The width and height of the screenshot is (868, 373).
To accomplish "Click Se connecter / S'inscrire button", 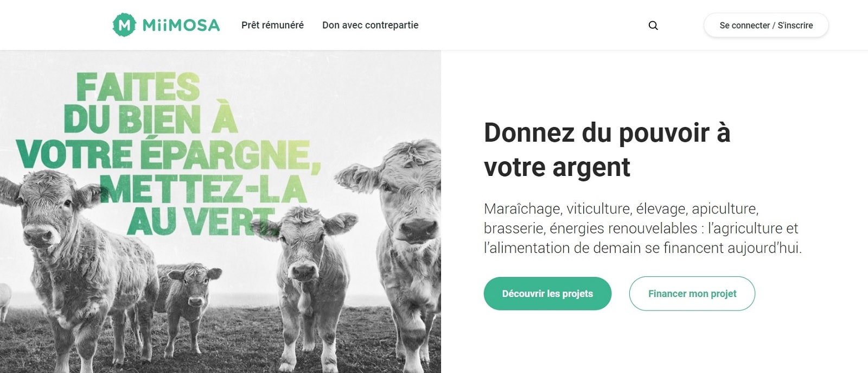I will (x=766, y=26).
